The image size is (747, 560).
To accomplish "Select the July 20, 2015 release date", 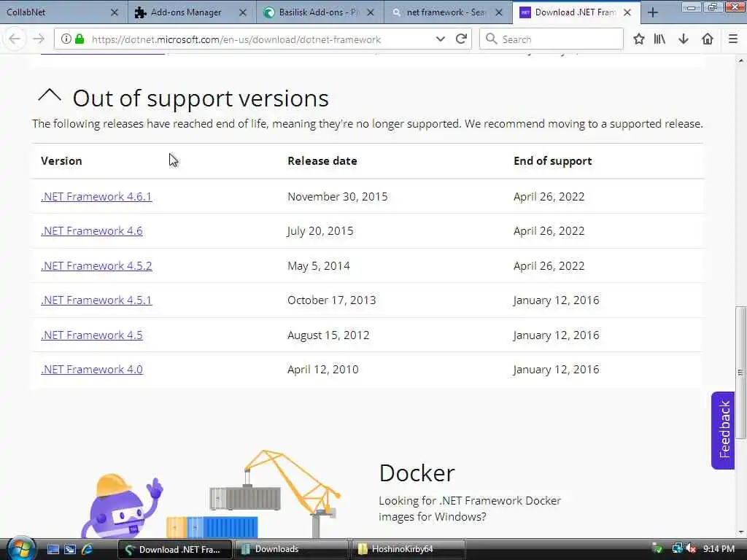I will coord(320,231).
